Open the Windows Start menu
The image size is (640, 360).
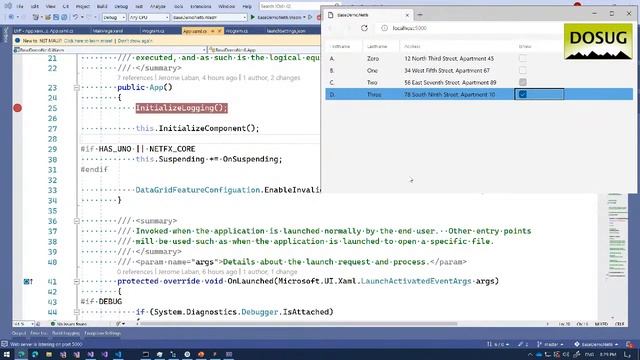(x=7, y=355)
